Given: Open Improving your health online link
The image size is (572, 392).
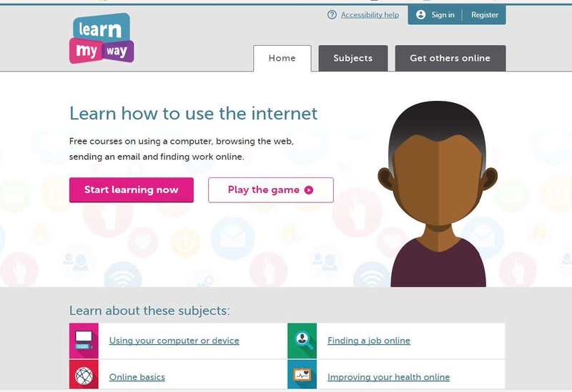Looking at the screenshot, I should pyautogui.click(x=388, y=377).
